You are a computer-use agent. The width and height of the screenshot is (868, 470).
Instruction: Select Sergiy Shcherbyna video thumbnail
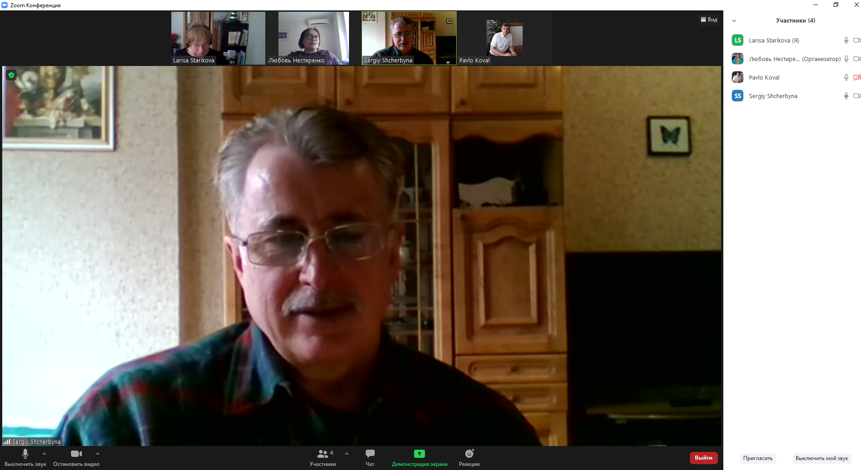pos(409,38)
